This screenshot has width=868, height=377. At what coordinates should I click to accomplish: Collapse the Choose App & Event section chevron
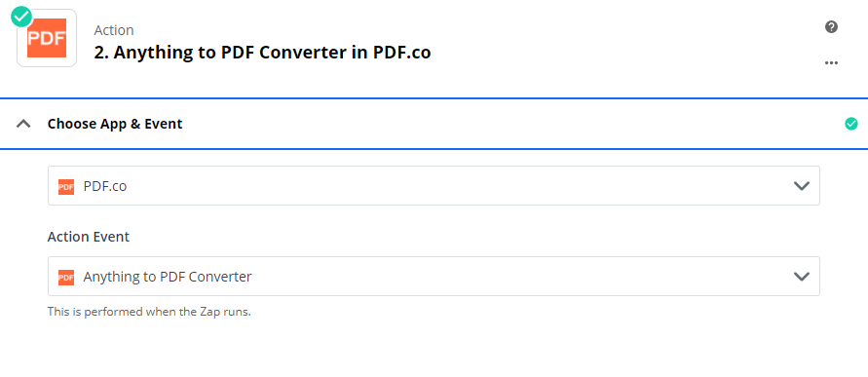(x=23, y=124)
